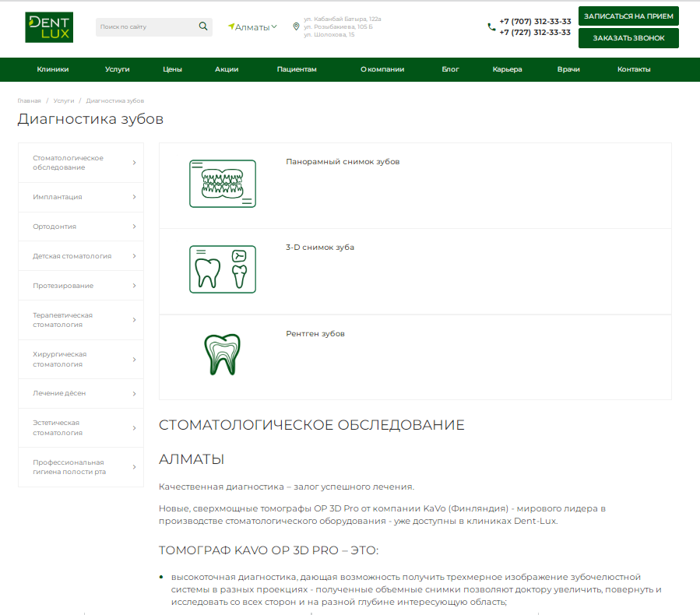The width and height of the screenshot is (700, 615).
Task: Expand the Эстетическая стоматология chevron
Action: tap(135, 427)
